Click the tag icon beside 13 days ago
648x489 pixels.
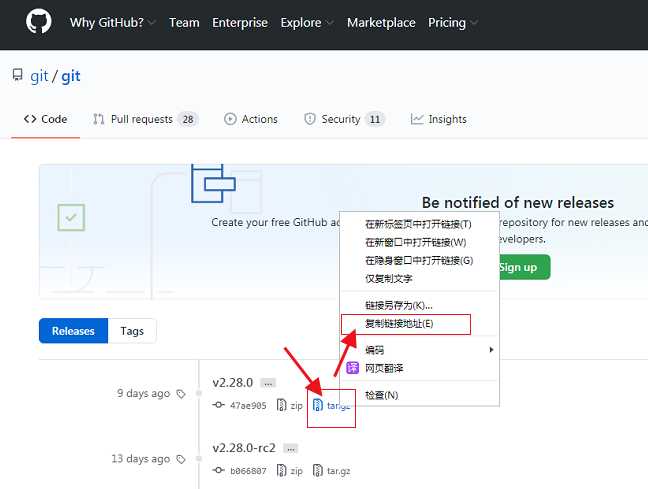pos(181,459)
